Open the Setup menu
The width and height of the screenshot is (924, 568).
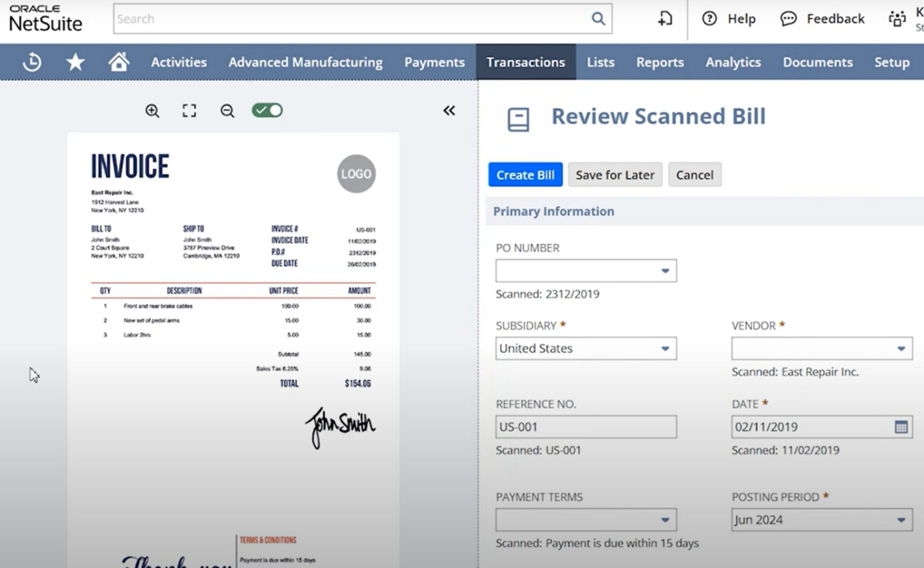pos(892,62)
